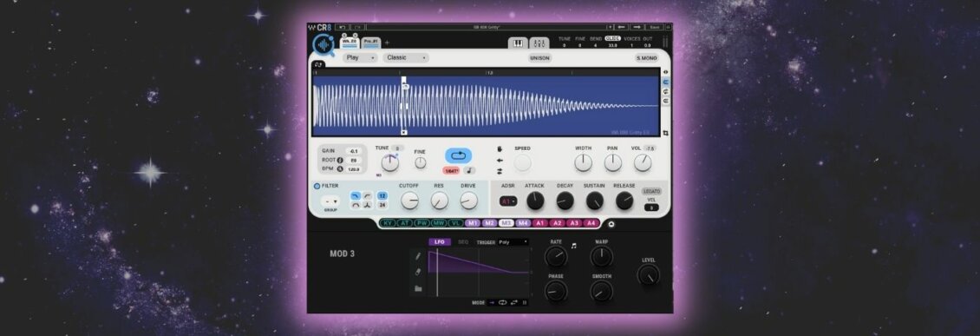Select the M4 modulator tab

(x=522, y=223)
